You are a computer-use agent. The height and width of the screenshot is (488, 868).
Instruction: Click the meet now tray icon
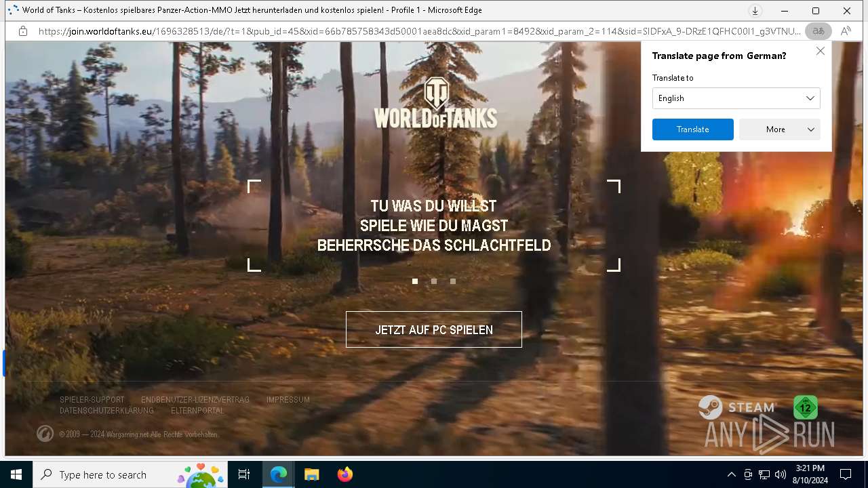coord(748,474)
